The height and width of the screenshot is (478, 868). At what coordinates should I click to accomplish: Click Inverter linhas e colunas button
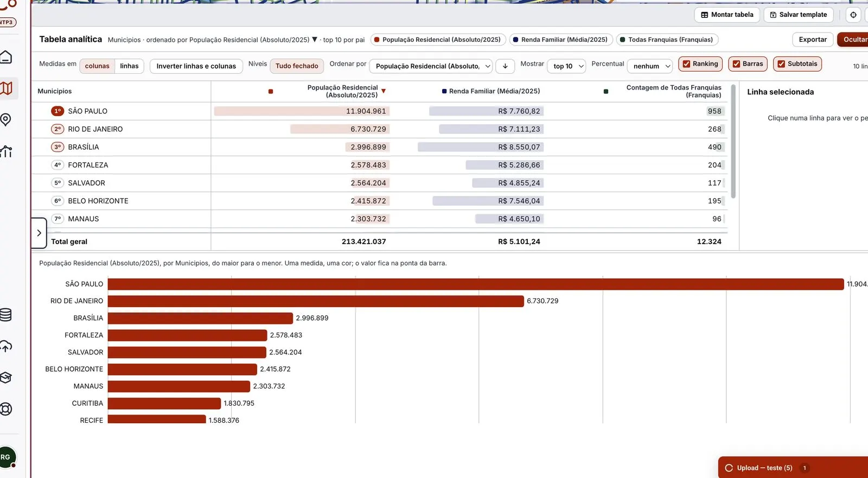pos(196,66)
